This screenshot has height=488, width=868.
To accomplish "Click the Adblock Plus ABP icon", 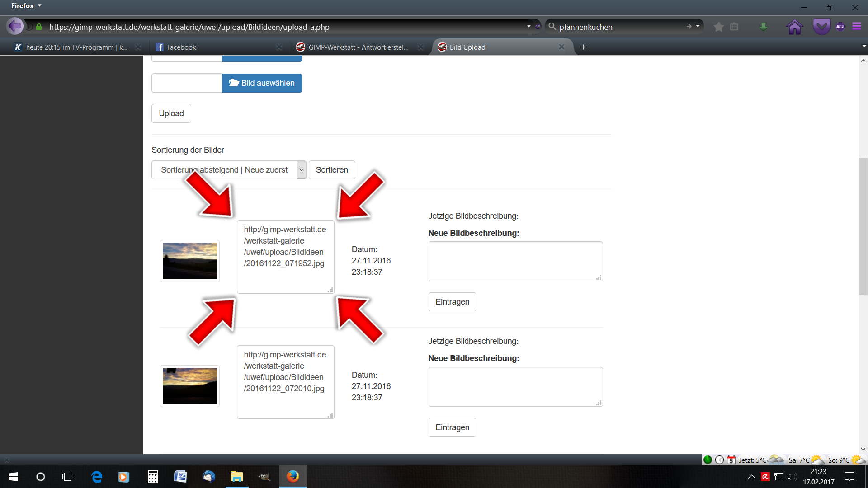I will (840, 27).
